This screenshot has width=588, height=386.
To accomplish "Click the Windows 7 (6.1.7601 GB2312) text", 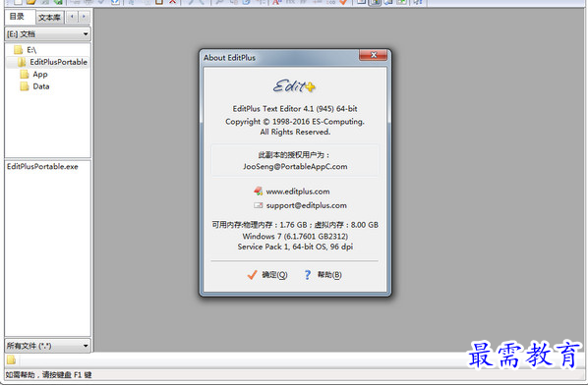I will pos(295,236).
